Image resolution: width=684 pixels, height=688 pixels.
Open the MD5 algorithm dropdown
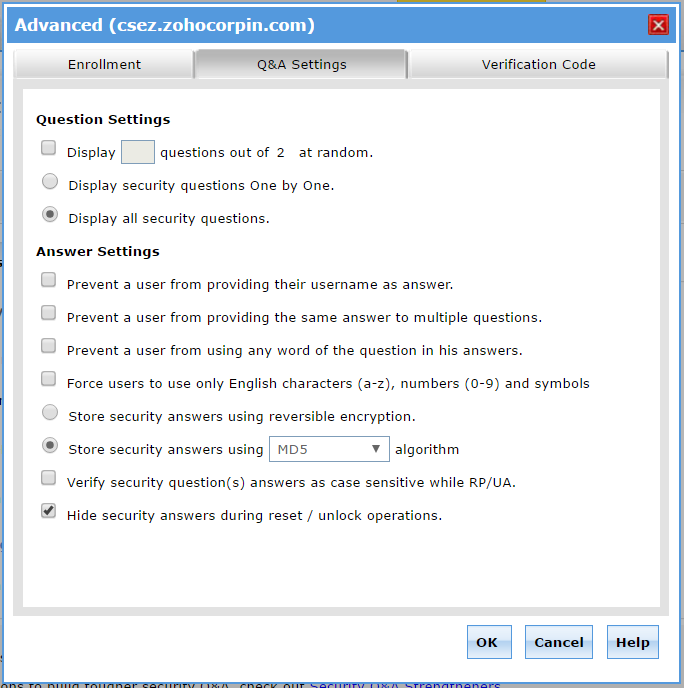pos(329,449)
